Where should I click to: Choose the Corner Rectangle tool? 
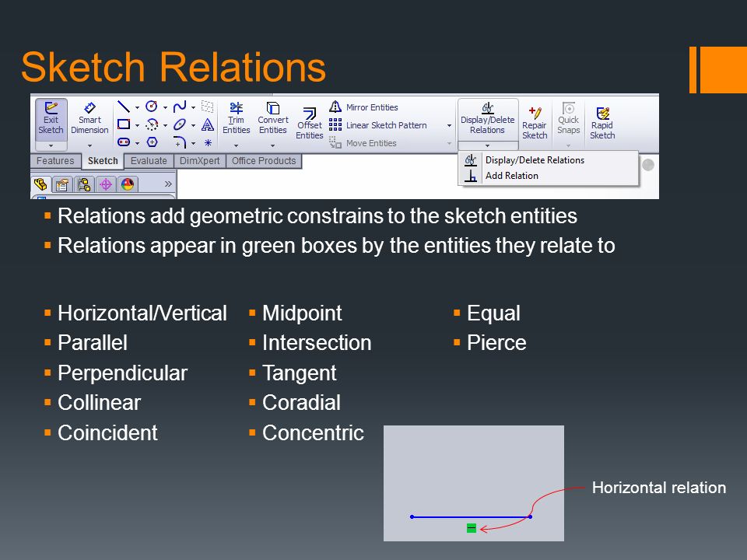[124, 124]
